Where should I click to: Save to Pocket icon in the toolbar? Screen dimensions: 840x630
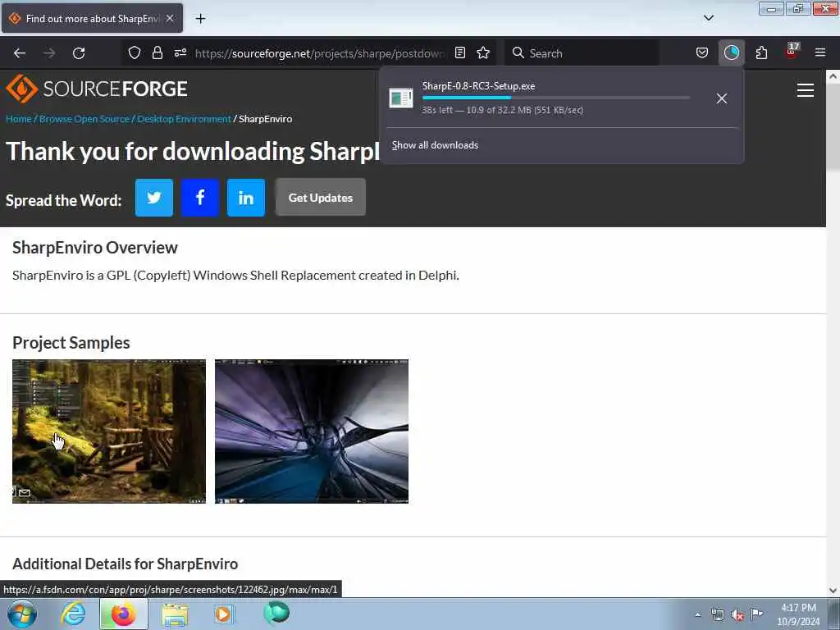(702, 52)
